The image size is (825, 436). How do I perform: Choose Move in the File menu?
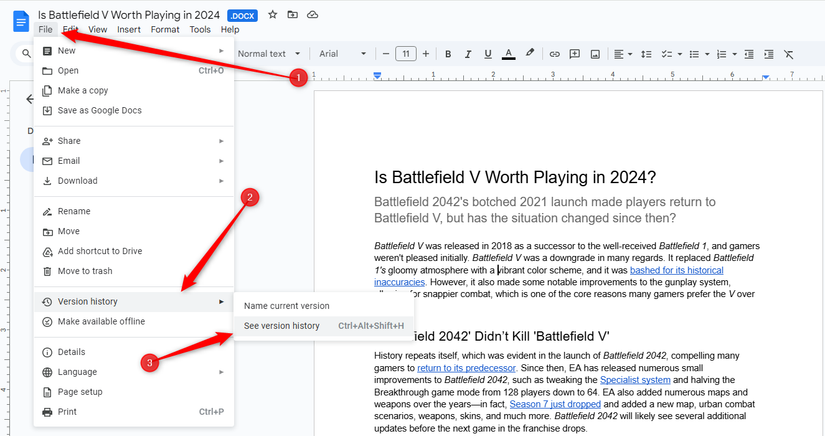click(x=134, y=231)
